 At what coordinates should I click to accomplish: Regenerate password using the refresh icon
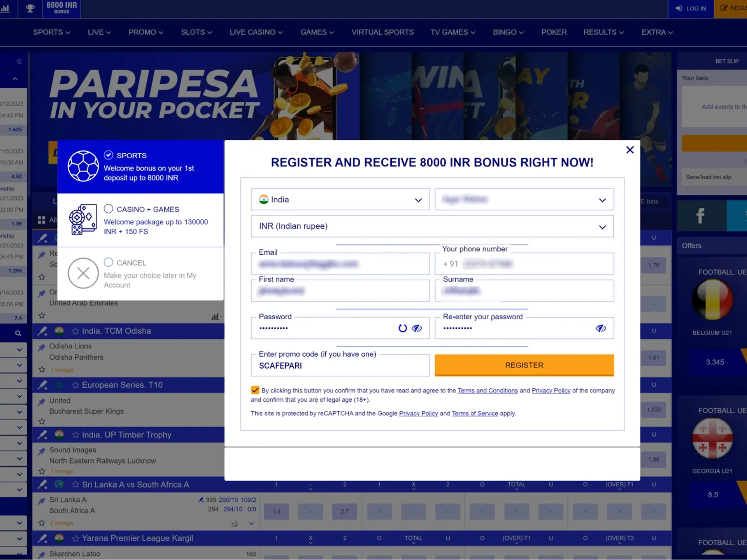pos(403,328)
